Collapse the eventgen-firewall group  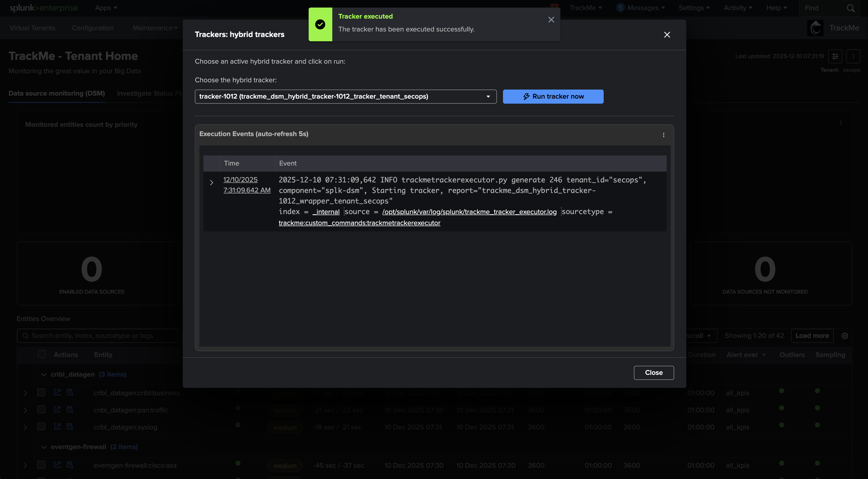tap(44, 447)
